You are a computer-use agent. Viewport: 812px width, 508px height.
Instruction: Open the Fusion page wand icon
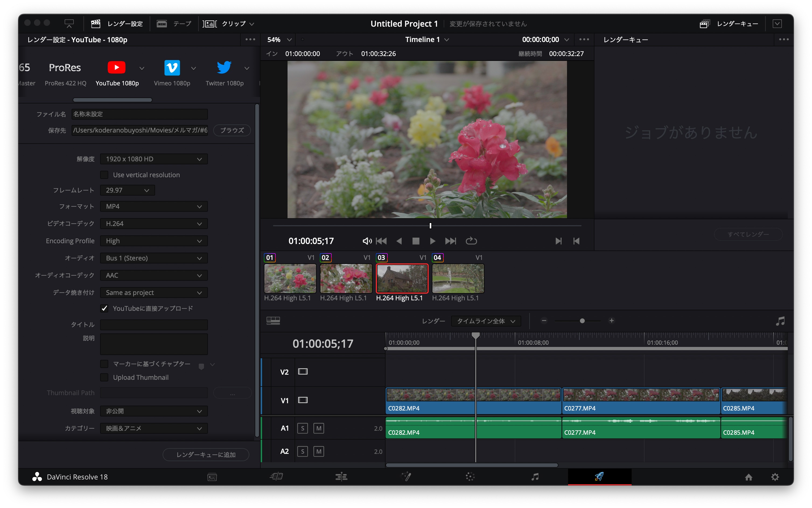406,476
